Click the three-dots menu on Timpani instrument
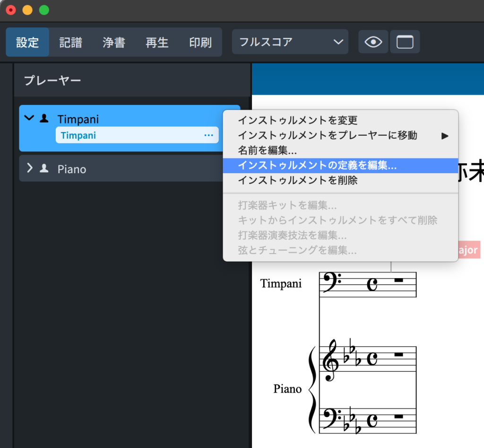This screenshot has width=484, height=448. (x=208, y=135)
